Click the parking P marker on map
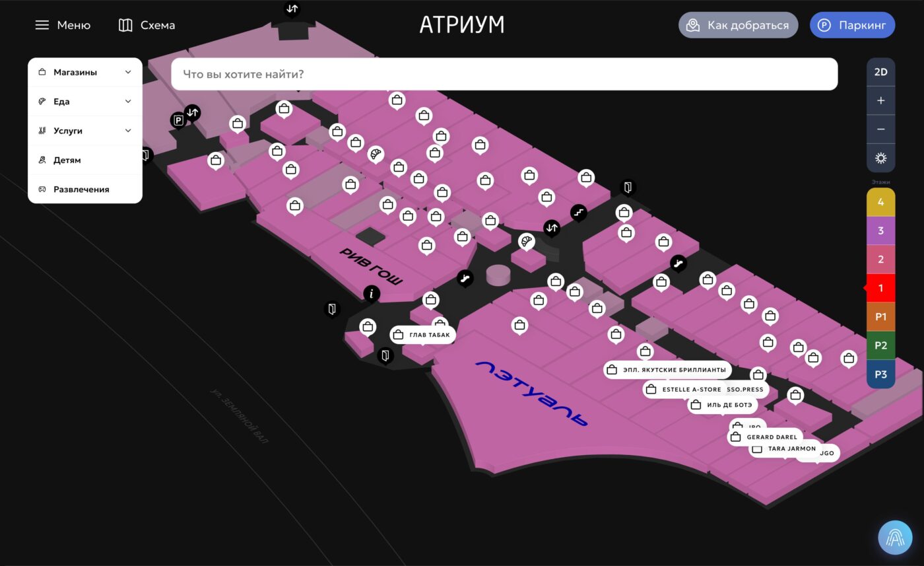This screenshot has height=566, width=924. [178, 120]
